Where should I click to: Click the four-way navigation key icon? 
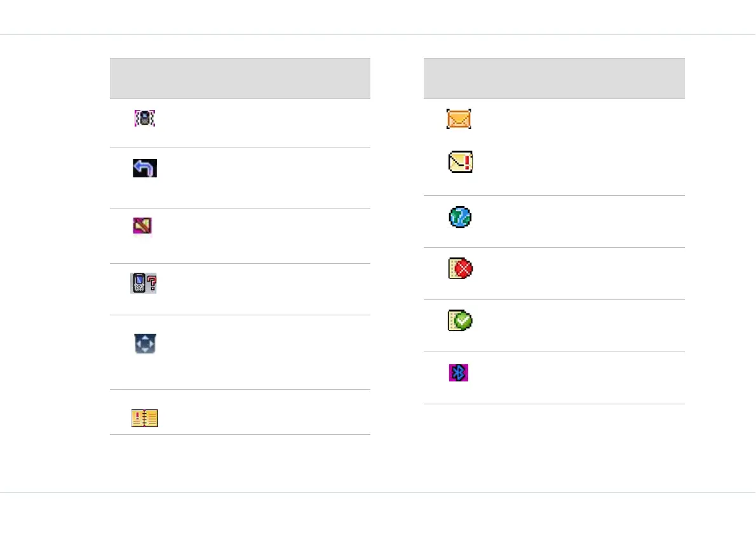pos(145,343)
